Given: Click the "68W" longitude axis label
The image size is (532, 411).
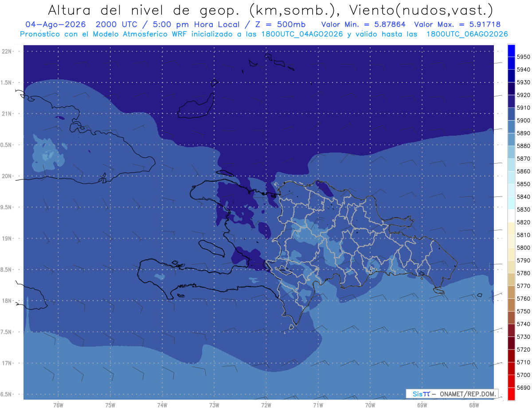Looking at the screenshot, I should [x=474, y=405].
